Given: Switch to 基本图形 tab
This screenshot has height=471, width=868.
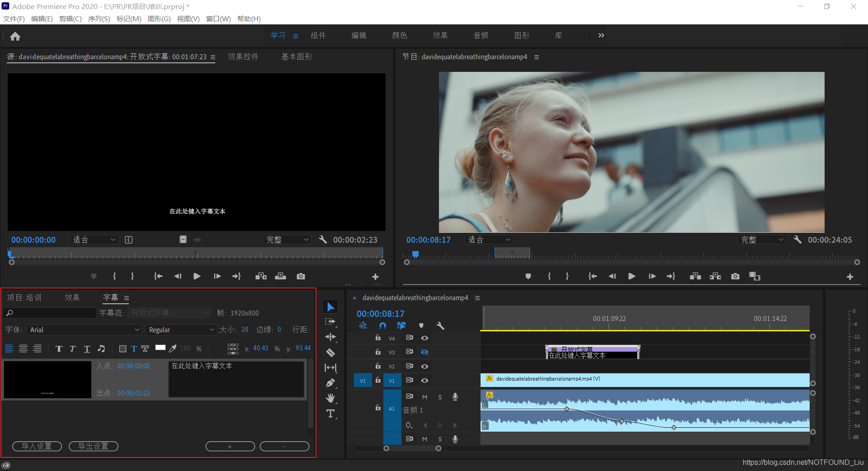Looking at the screenshot, I should 297,57.
